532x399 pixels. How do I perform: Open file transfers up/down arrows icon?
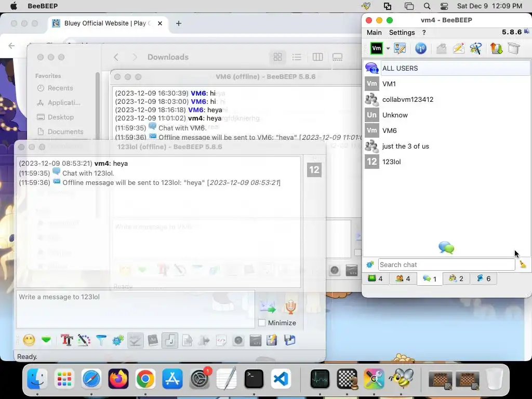(x=496, y=48)
